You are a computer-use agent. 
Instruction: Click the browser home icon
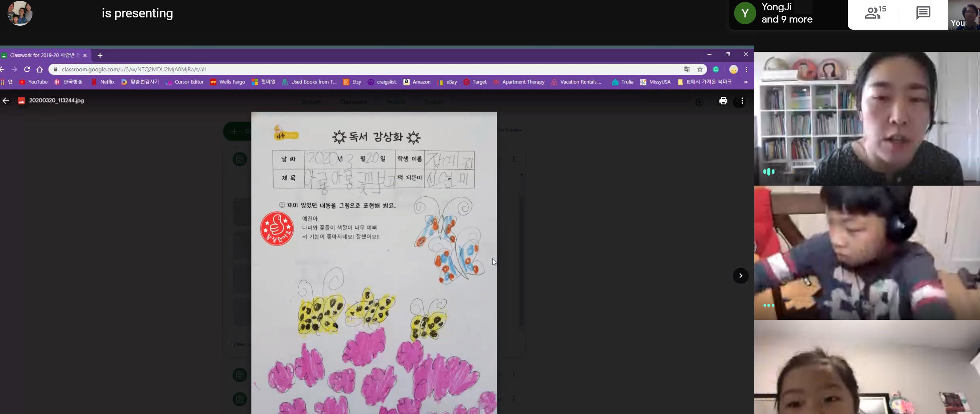tap(40, 69)
